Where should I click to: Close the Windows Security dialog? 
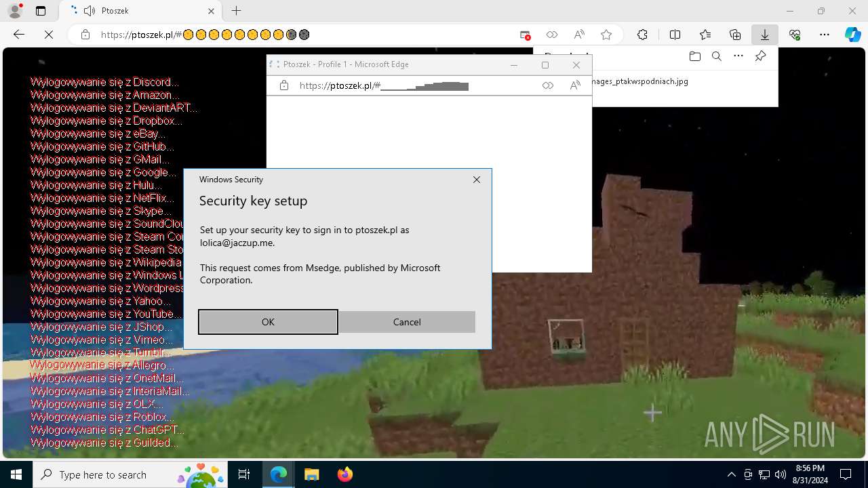point(477,180)
